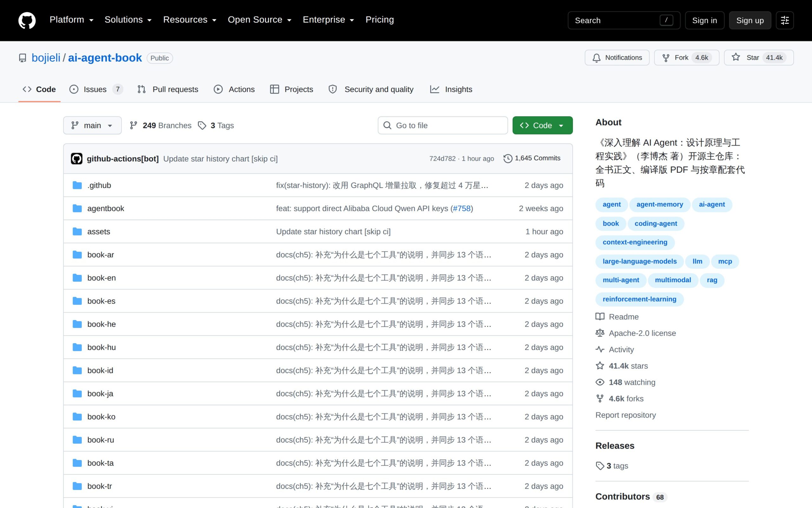812x508 pixels.
Task: Open the main branch selector dropdown
Action: click(92, 125)
